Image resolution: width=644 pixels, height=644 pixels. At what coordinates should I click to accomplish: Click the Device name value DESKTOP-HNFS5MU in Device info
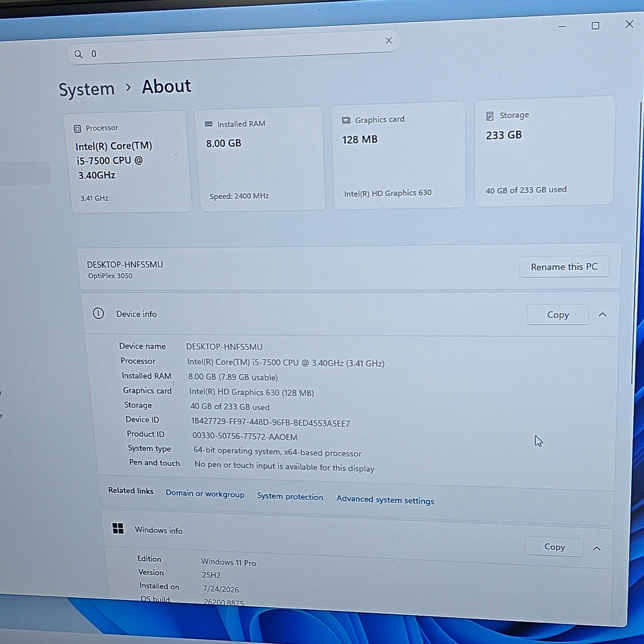tap(224, 347)
